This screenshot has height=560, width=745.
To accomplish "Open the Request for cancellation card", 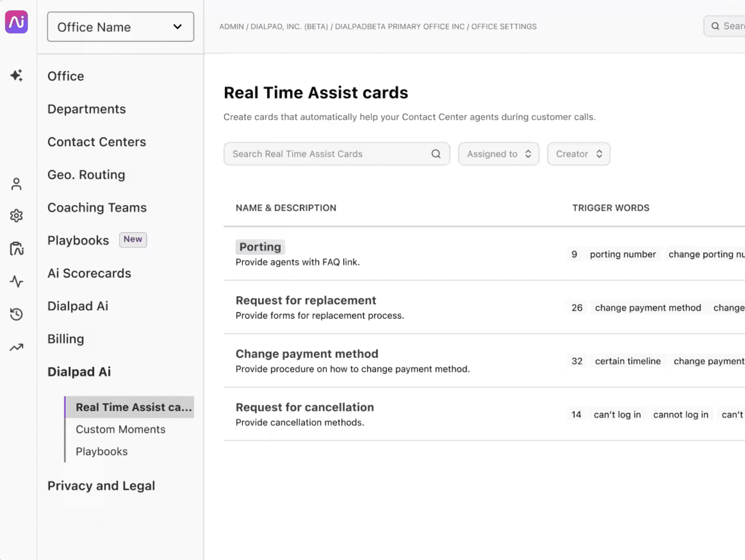I will pyautogui.click(x=305, y=407).
